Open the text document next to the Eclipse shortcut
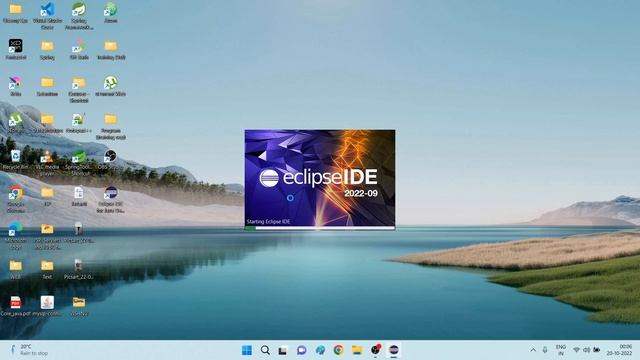This screenshot has height=360, width=640. point(79,196)
